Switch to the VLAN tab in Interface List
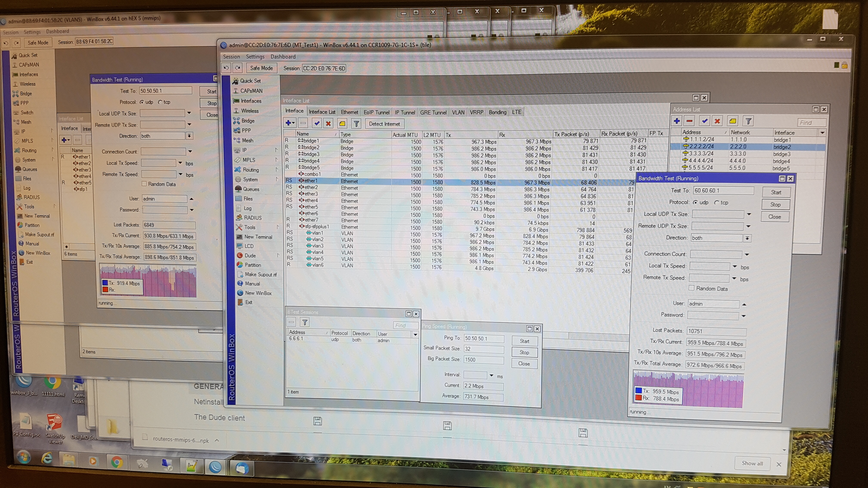 [458, 113]
